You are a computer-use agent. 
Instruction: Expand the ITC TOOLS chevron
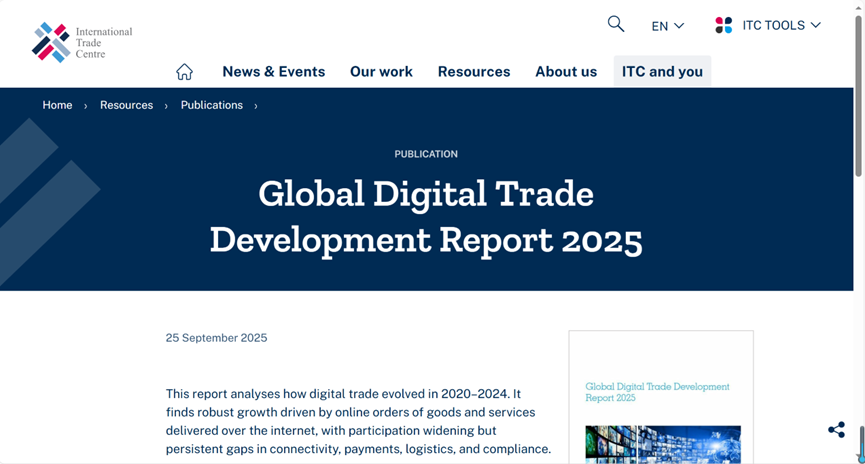pyautogui.click(x=816, y=25)
